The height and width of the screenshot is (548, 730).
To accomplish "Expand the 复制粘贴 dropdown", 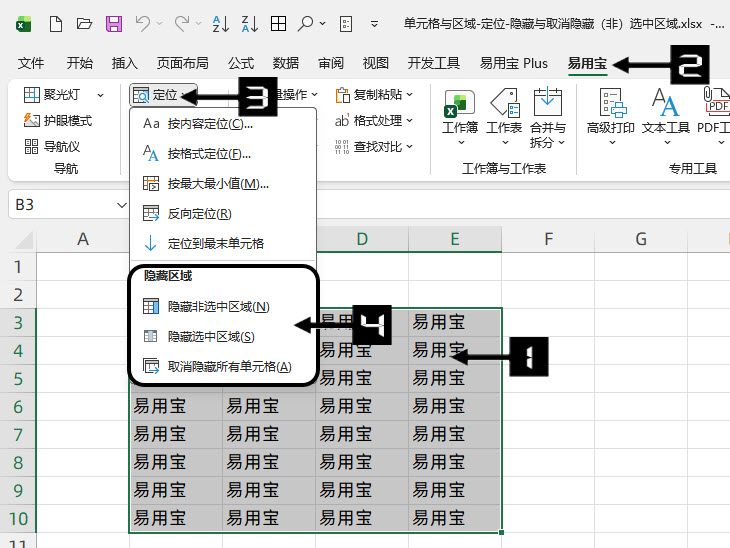I will coord(375,95).
